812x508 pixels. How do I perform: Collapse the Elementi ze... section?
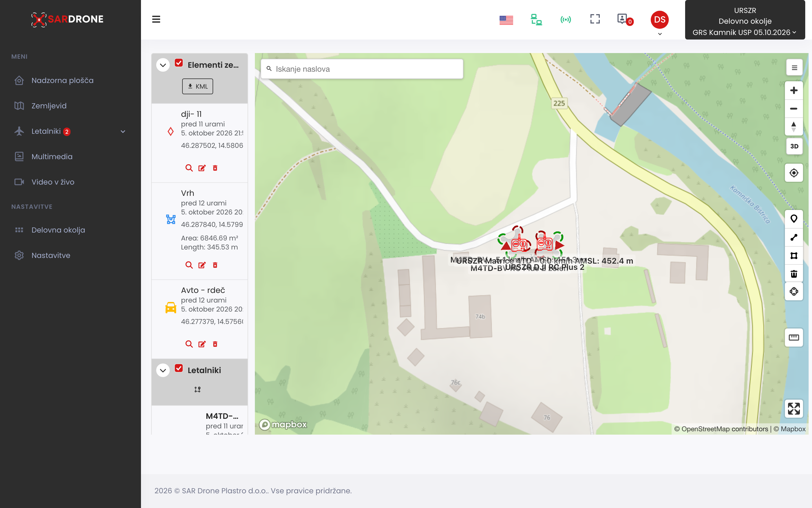[163, 65]
